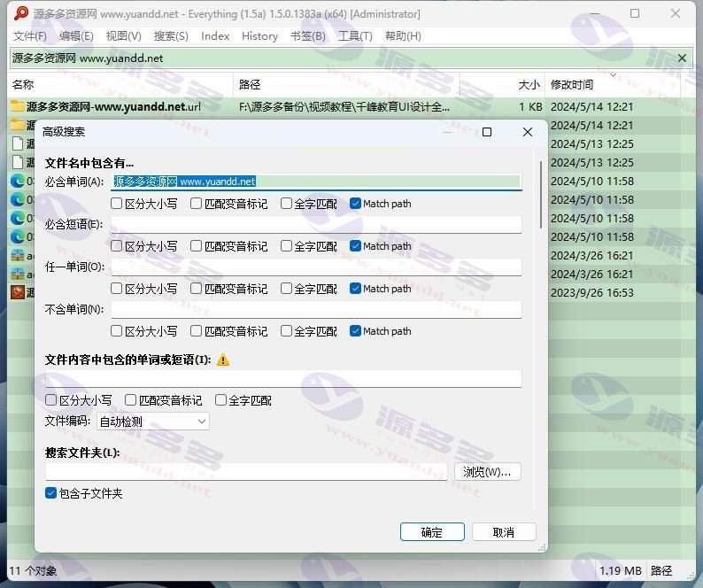The width and height of the screenshot is (703, 588).
Task: Focus the 必含短语(E) input field
Action: click(x=317, y=224)
